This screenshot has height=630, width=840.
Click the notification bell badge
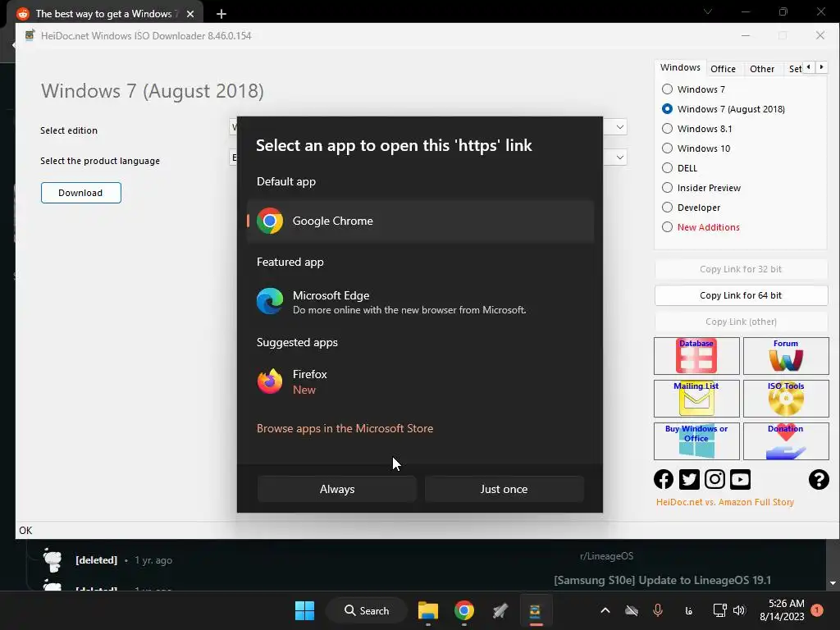817,610
